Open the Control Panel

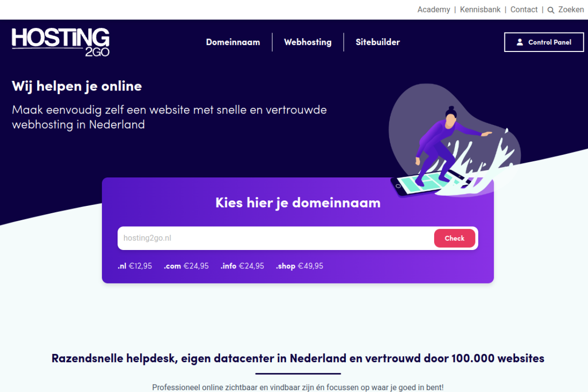click(x=544, y=42)
